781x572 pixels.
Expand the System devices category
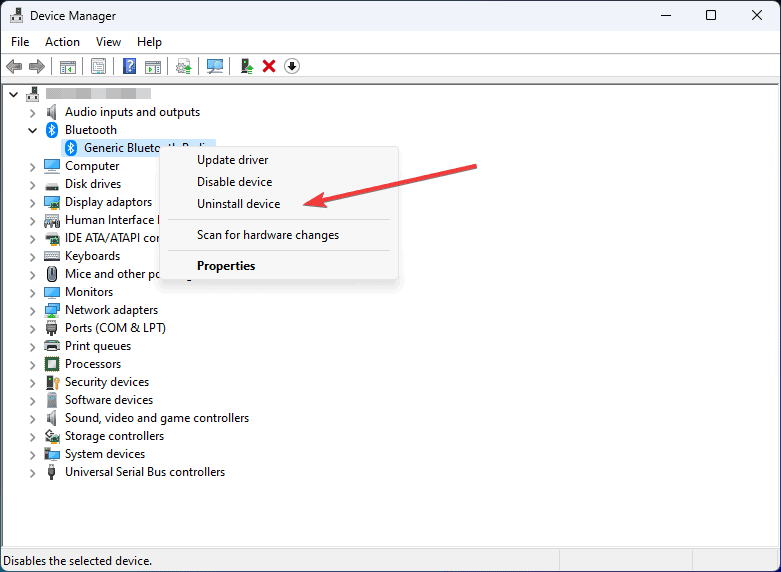(x=32, y=455)
